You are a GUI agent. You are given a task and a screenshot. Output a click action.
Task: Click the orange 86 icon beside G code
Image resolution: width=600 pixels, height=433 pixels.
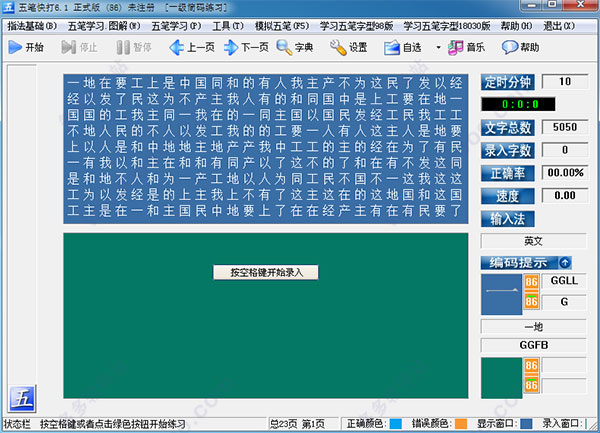click(531, 302)
